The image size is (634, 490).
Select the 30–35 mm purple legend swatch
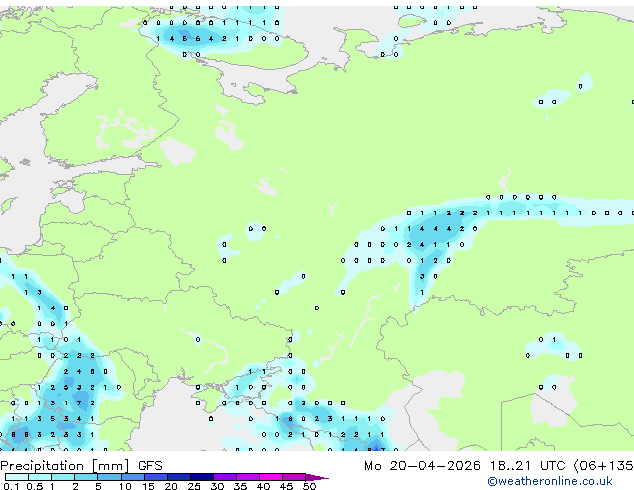tap(225, 477)
